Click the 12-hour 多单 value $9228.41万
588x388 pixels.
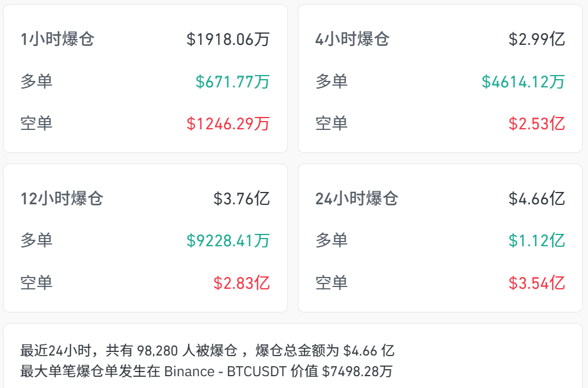pos(228,241)
